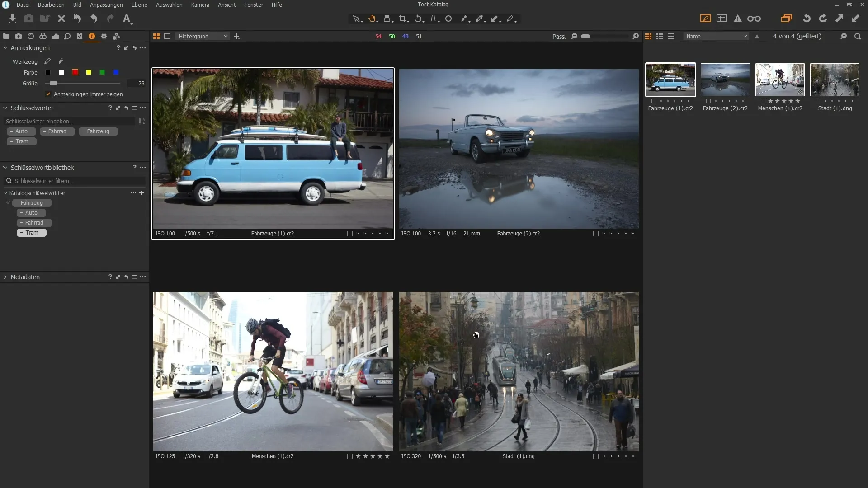Select the pan hand cursor tool
The width and height of the screenshot is (868, 488).
pyautogui.click(x=372, y=19)
